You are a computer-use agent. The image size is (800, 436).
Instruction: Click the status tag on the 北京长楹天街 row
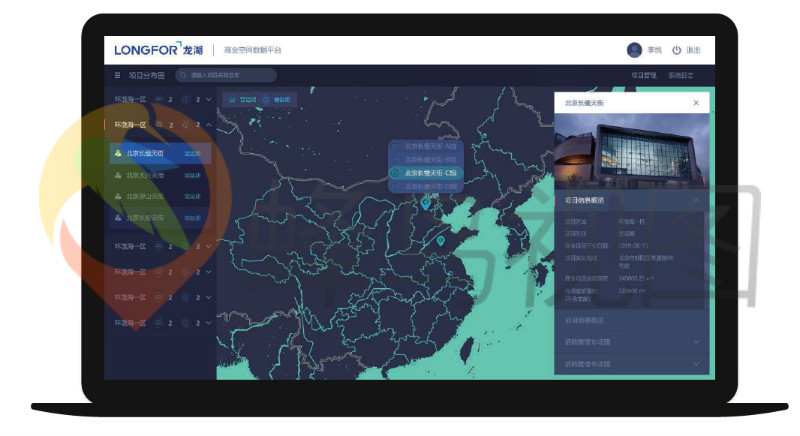192,153
